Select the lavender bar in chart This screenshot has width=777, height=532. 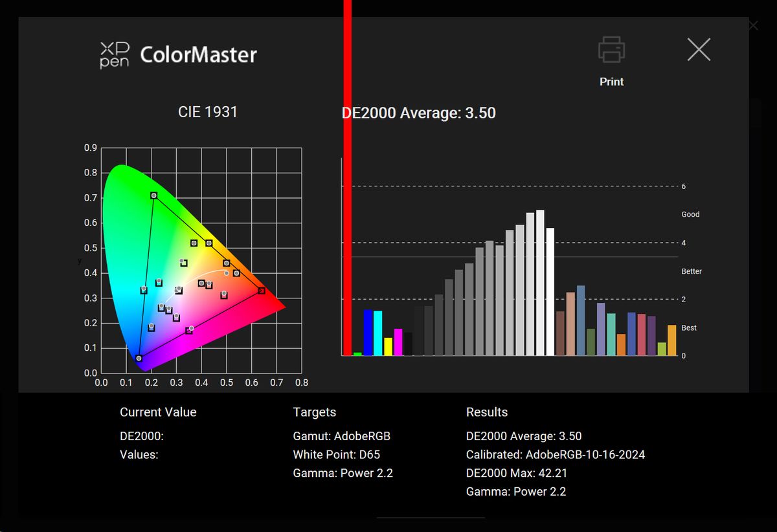pyautogui.click(x=601, y=329)
